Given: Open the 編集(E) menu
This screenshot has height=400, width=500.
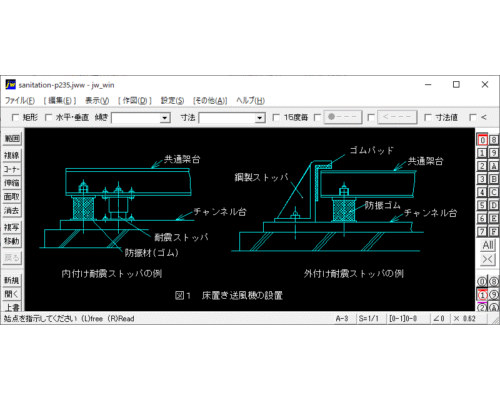Looking at the screenshot, I should pyautogui.click(x=60, y=100).
